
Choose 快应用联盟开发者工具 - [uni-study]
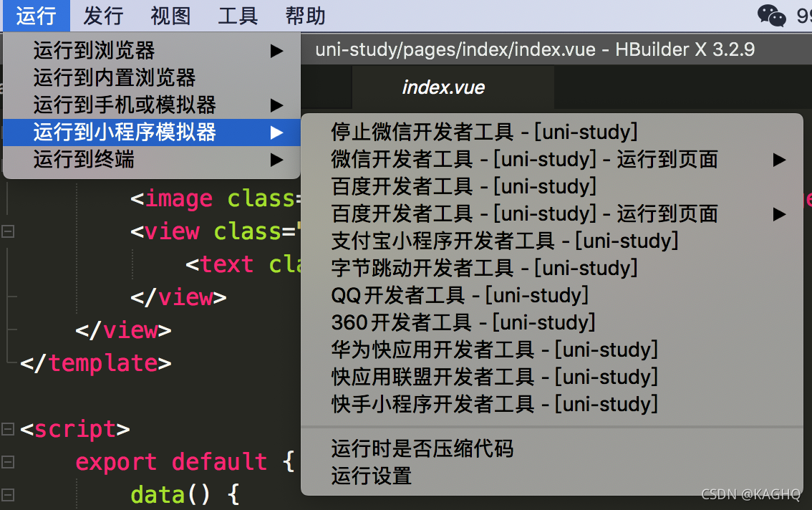coord(552,377)
